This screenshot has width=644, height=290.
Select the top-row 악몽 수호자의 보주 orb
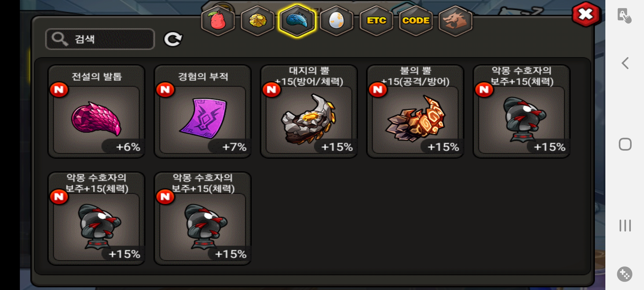(x=521, y=111)
